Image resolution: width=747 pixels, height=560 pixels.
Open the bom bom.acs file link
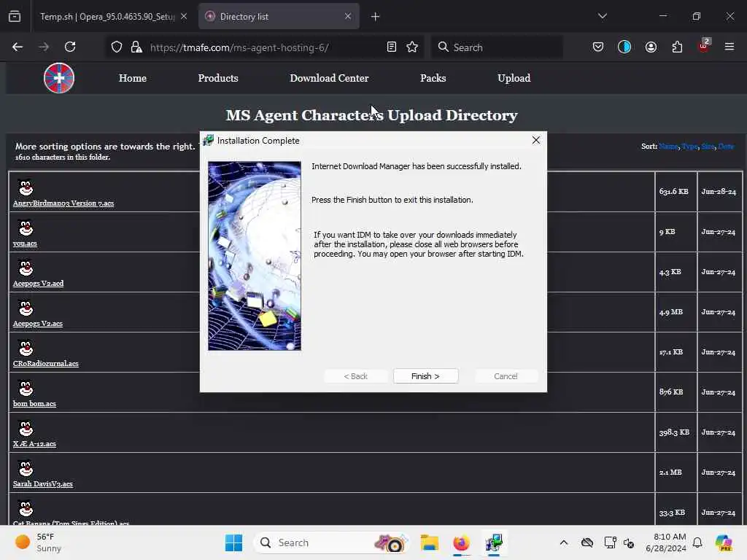pyautogui.click(x=34, y=403)
